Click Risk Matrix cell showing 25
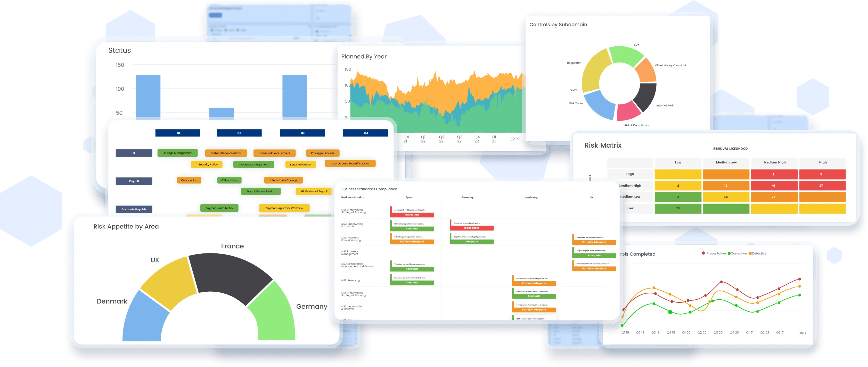Image resolution: width=868 pixels, height=367 pixels. click(x=678, y=209)
